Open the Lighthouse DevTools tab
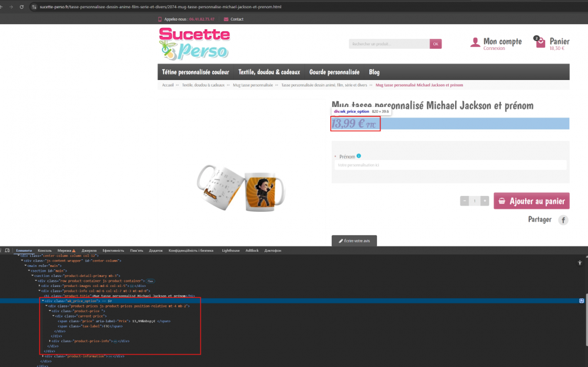588x367 pixels. pos(230,251)
